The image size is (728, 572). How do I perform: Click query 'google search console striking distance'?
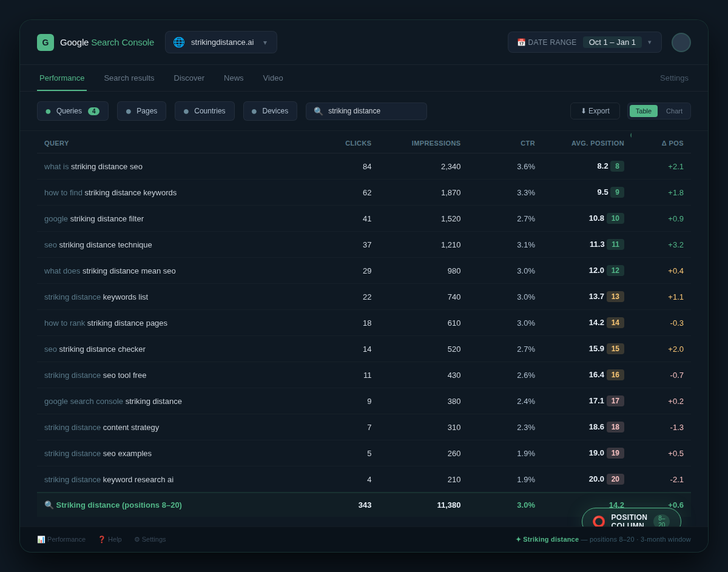click(x=113, y=401)
